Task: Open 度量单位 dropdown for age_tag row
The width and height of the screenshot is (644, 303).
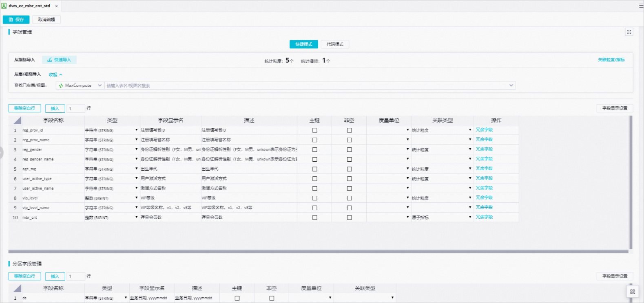Action: coord(407,169)
